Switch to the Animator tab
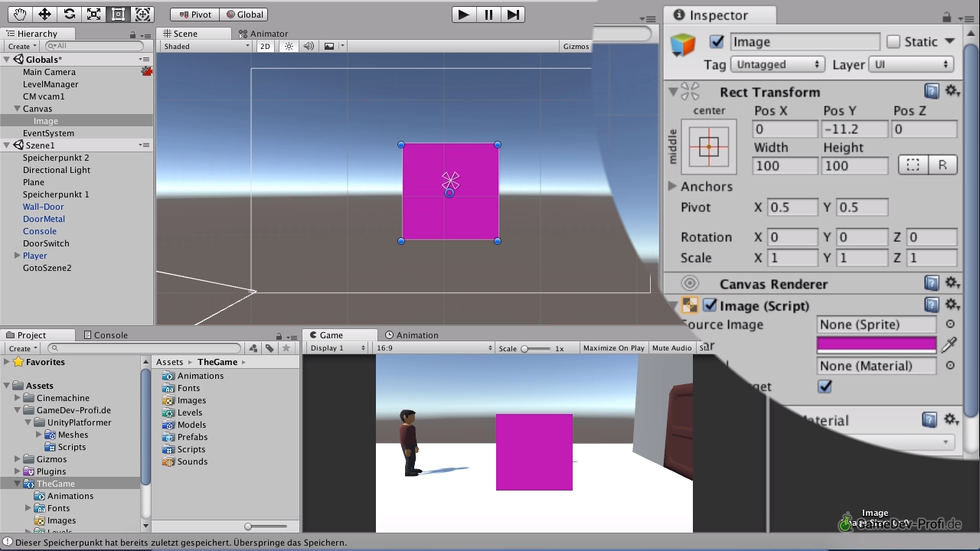Screen dimensions: 980x551 point(263,34)
